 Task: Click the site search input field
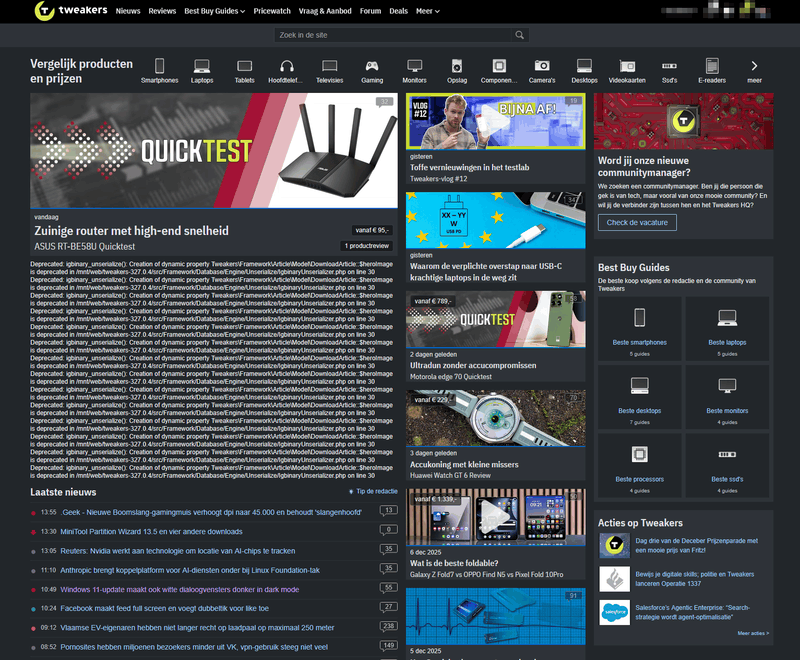point(398,34)
